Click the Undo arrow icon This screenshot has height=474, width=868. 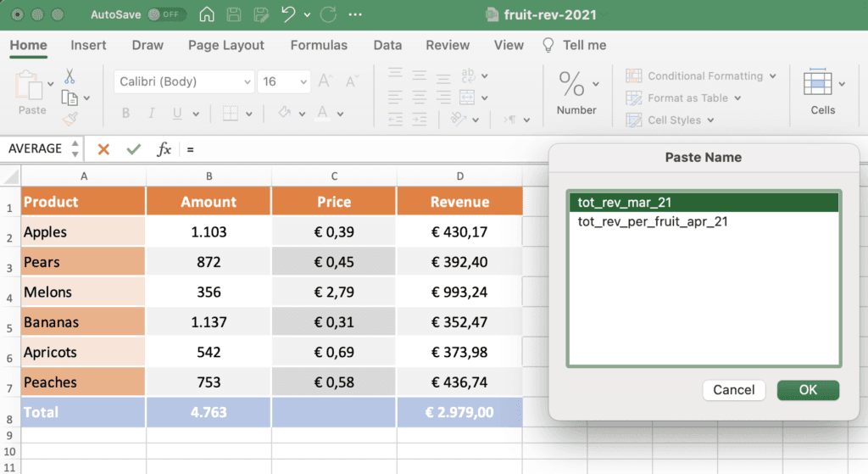(289, 14)
